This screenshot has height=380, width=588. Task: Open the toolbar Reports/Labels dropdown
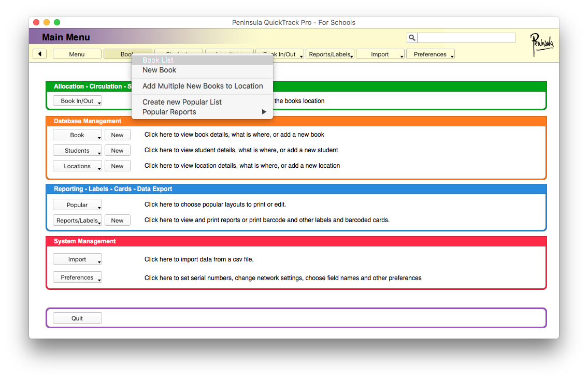pyautogui.click(x=330, y=54)
